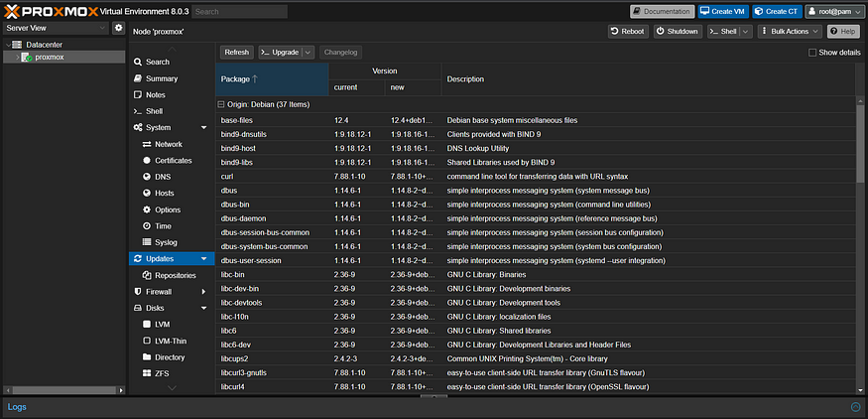Click the grayed Changelog button

tap(341, 52)
